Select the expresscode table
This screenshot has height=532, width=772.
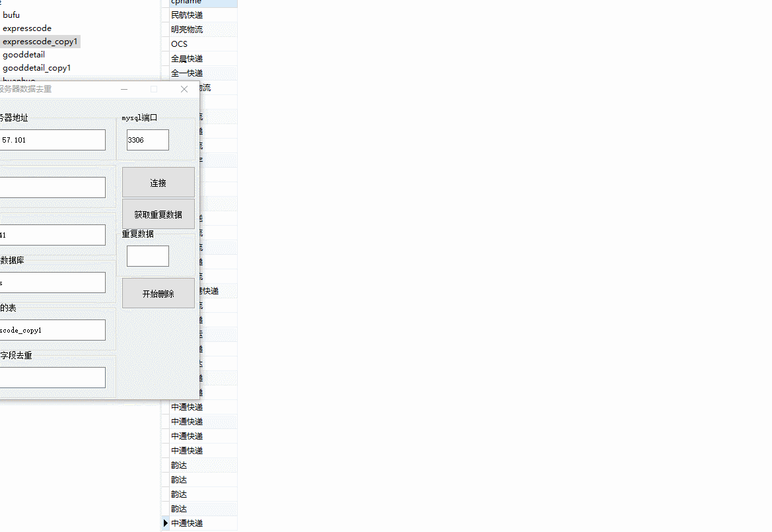pyautogui.click(x=27, y=28)
